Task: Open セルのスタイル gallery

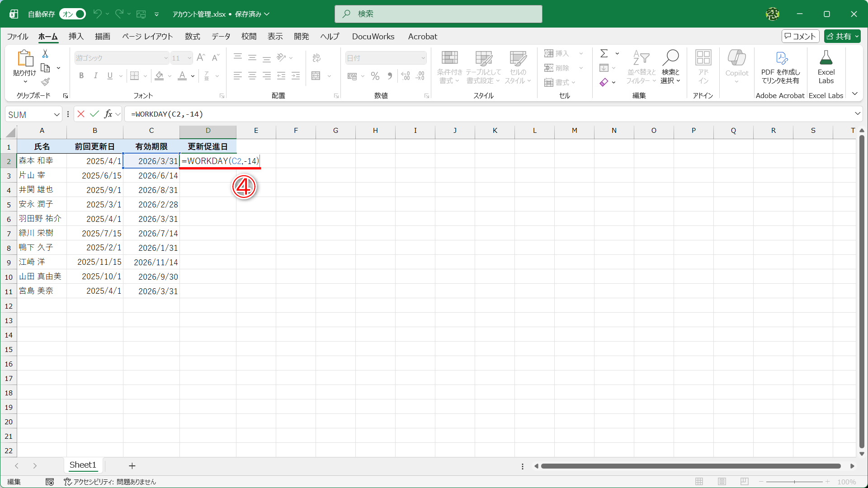Action: click(x=518, y=67)
